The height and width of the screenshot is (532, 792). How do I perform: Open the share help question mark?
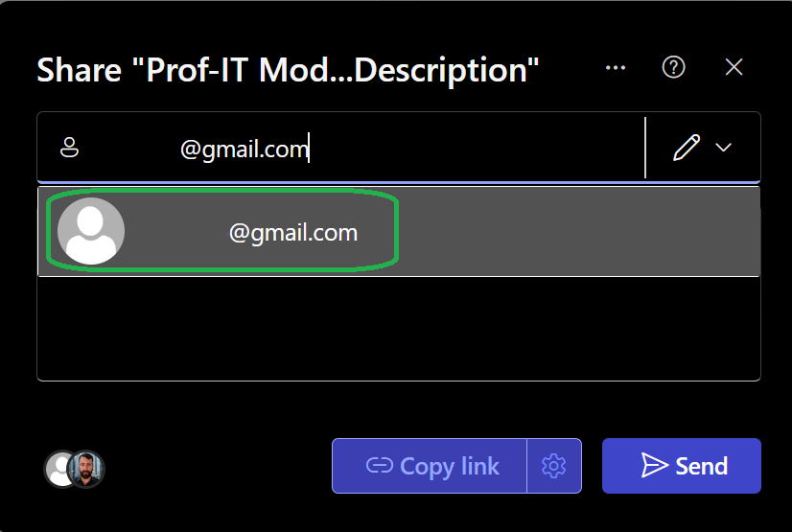click(673, 67)
